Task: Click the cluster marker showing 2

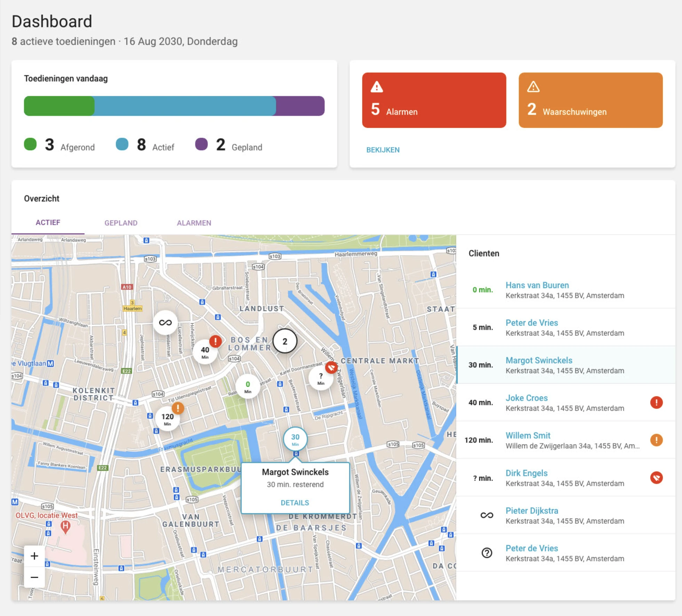Action: pyautogui.click(x=285, y=341)
